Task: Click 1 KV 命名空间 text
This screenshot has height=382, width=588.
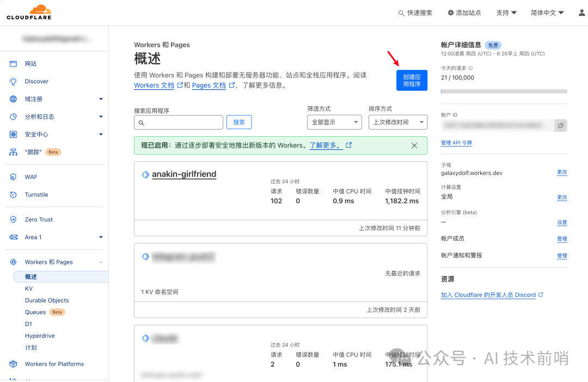Action: (x=160, y=292)
